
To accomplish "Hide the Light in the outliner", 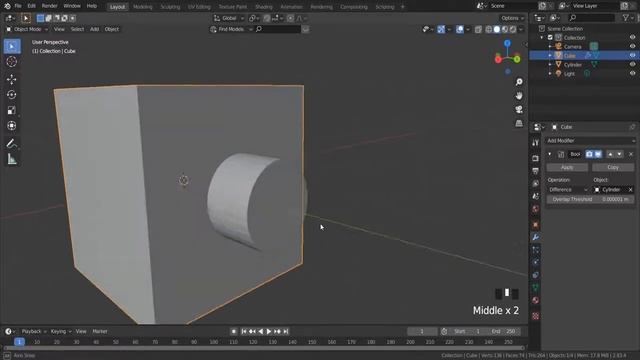I will pyautogui.click(x=632, y=73).
